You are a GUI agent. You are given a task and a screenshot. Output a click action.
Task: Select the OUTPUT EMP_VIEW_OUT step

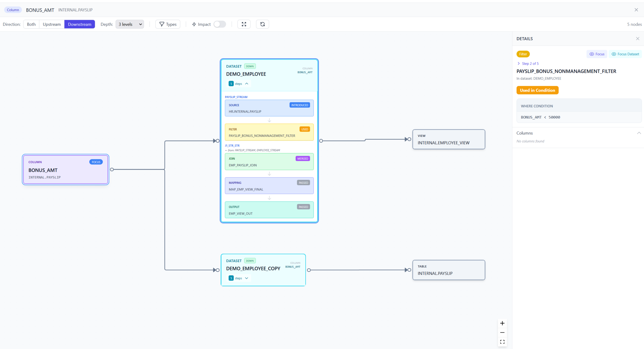pos(269,210)
